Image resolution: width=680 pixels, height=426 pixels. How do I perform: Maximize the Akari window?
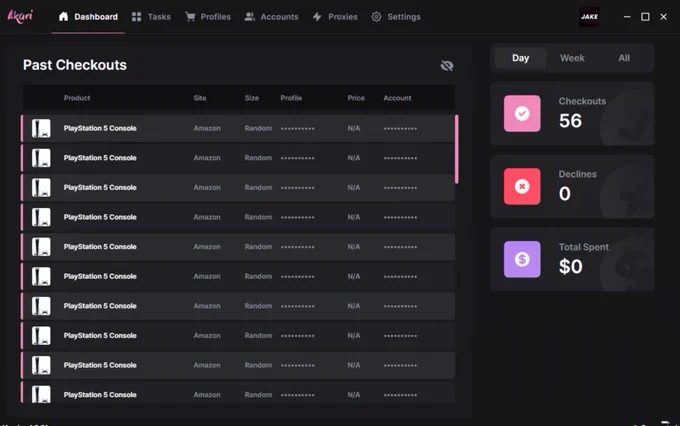pyautogui.click(x=645, y=16)
